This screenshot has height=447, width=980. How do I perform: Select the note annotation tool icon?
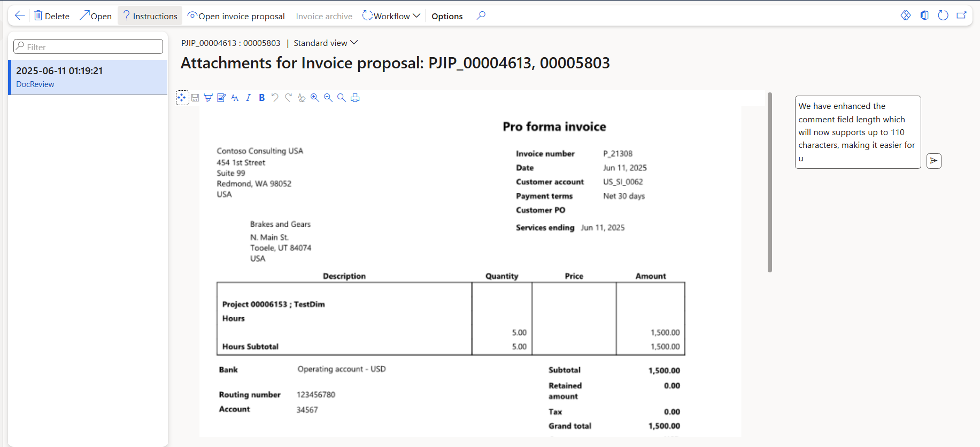[221, 98]
